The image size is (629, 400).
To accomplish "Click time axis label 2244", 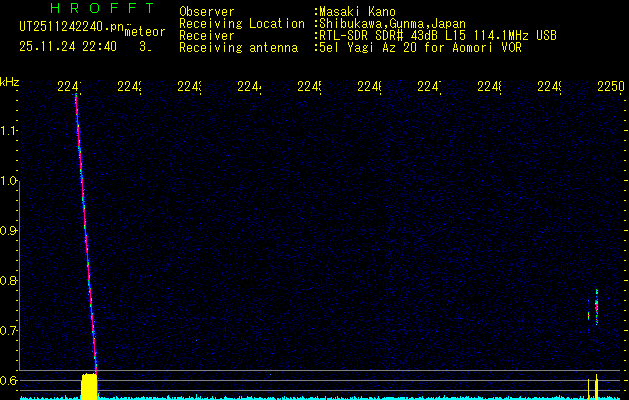I will pos(249,86).
